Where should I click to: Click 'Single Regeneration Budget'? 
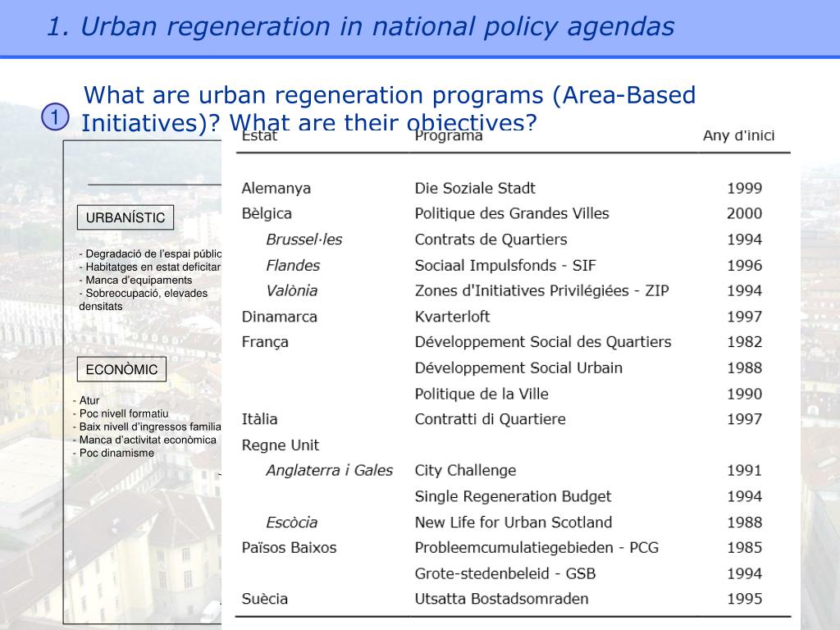513,496
